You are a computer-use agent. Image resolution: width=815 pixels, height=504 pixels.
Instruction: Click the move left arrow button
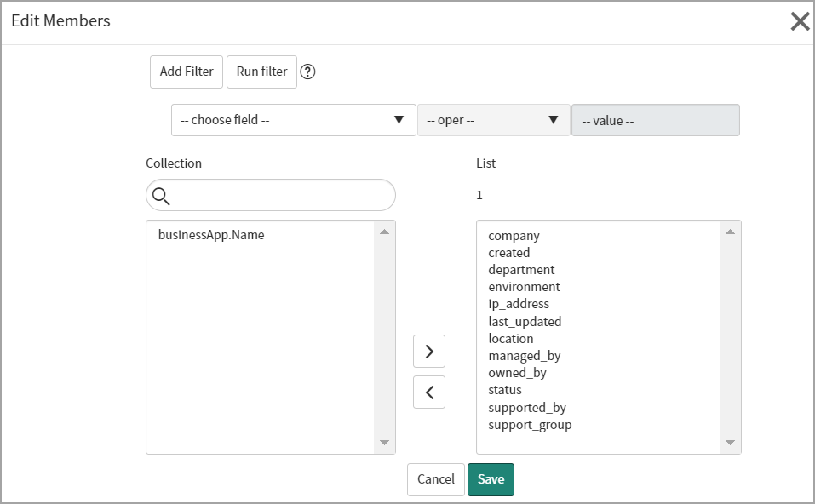pos(429,392)
